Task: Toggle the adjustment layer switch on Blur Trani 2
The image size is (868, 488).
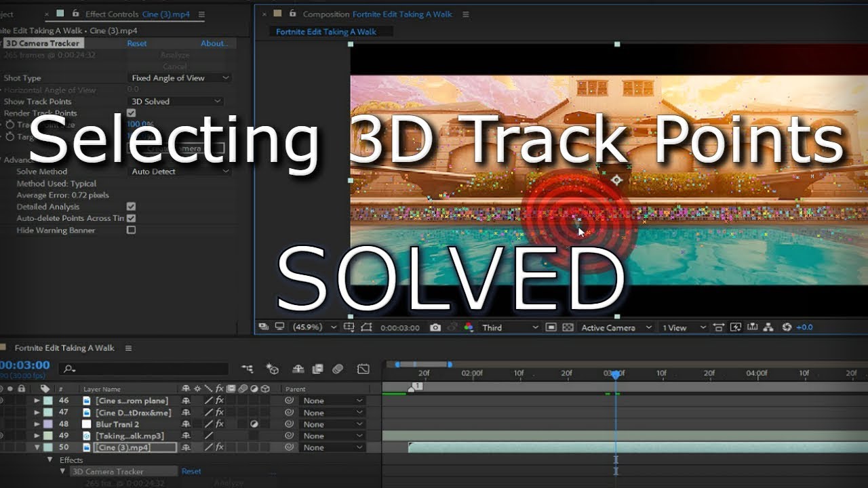Action: tap(254, 424)
